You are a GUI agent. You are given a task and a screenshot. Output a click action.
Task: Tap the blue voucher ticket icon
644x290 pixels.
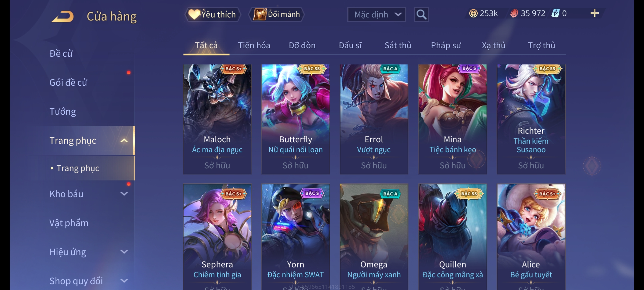555,13
